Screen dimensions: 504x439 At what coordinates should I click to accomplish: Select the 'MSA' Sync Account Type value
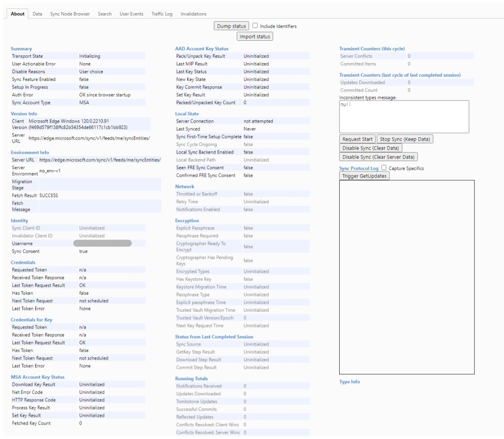coord(84,103)
